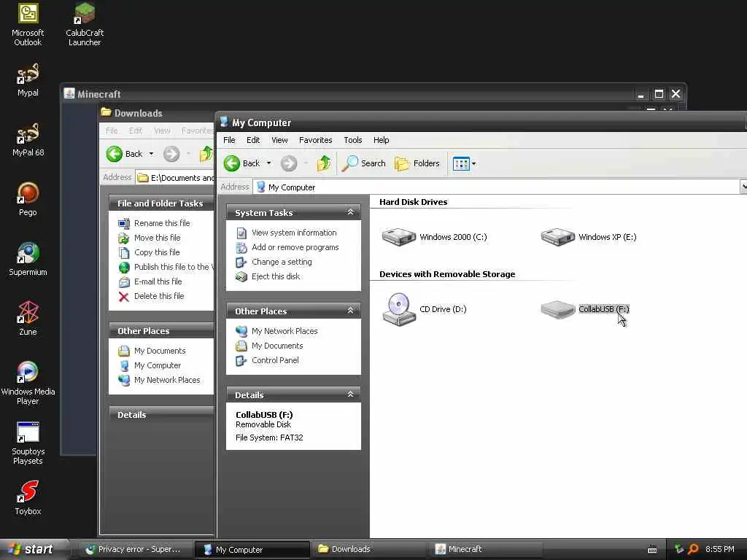Click E-mail this file in Downloads window
The height and width of the screenshot is (560, 747).
click(x=158, y=281)
